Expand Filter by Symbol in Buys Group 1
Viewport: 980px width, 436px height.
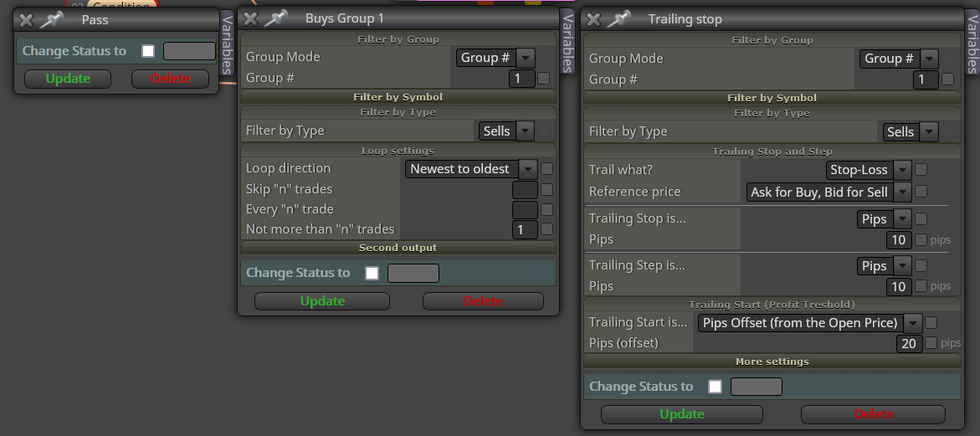398,97
